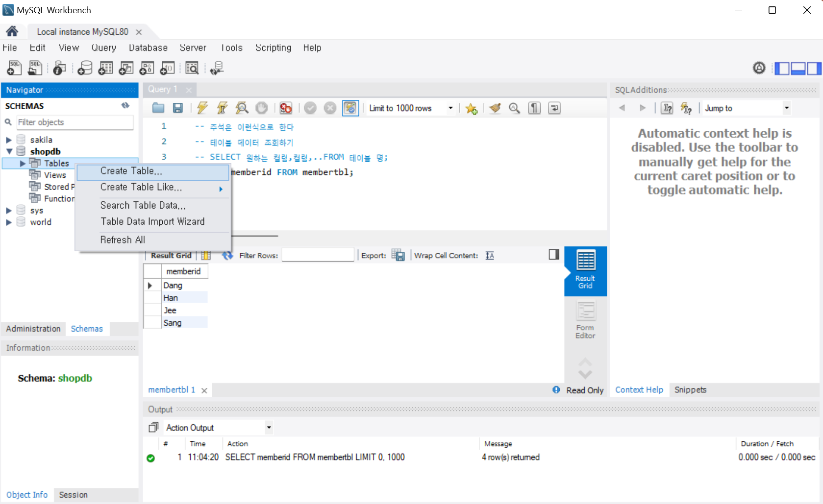Toggle stop-on-error execution mode
The image size is (823, 504).
click(x=286, y=108)
